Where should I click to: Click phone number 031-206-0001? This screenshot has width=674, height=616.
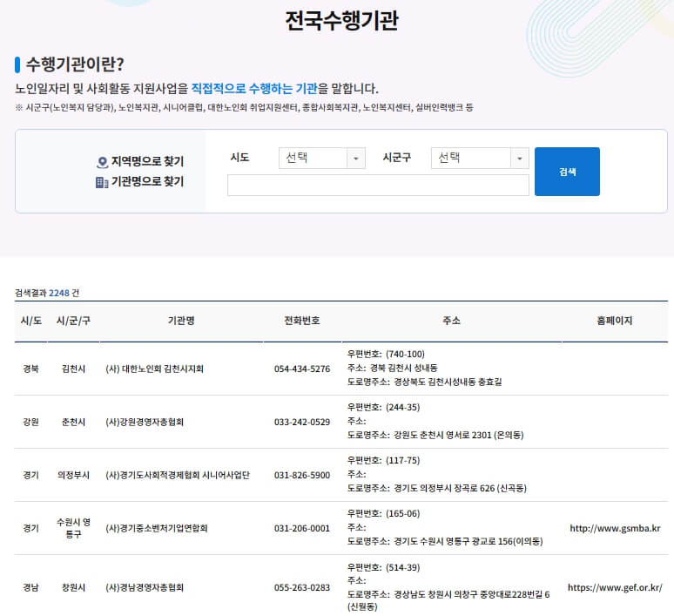[302, 529]
